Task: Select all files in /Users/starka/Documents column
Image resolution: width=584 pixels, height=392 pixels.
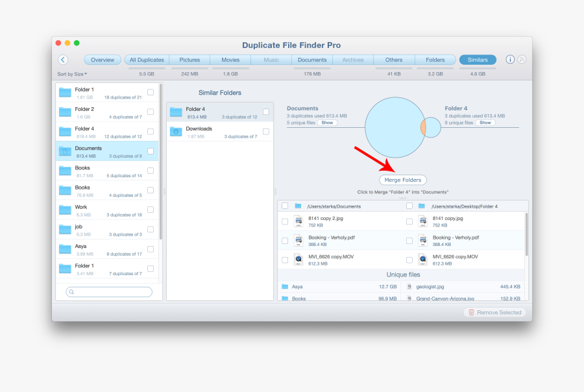Action: [x=285, y=206]
